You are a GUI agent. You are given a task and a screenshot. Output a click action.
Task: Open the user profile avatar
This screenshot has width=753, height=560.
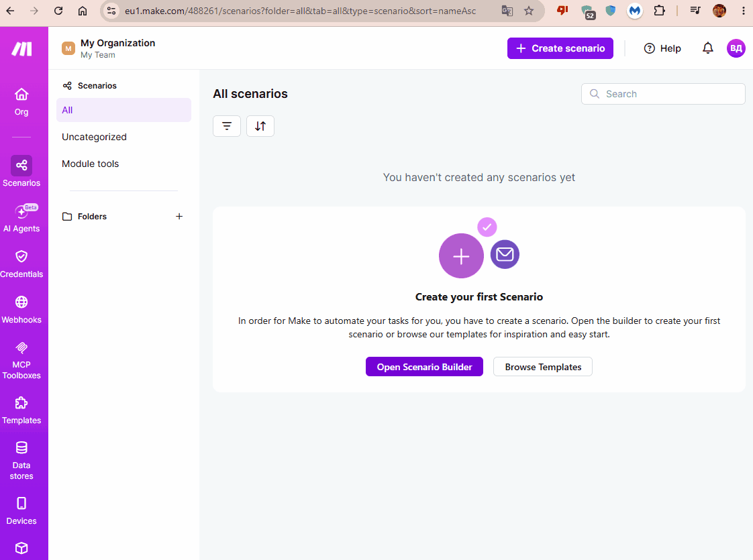pyautogui.click(x=736, y=48)
